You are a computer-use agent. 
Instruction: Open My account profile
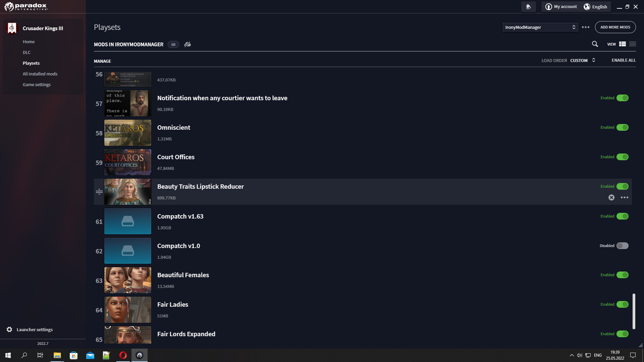tap(561, 7)
